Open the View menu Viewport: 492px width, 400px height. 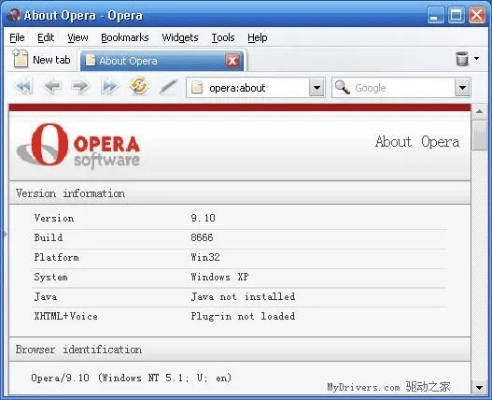78,38
